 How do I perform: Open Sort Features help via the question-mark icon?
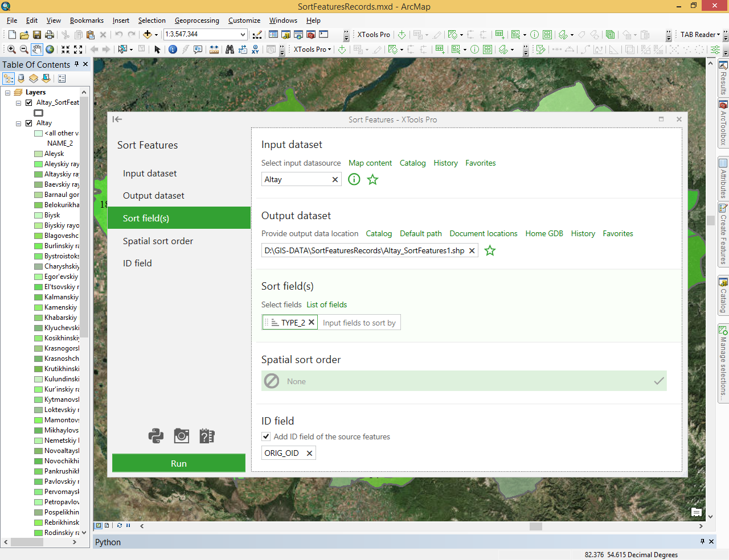click(x=206, y=435)
